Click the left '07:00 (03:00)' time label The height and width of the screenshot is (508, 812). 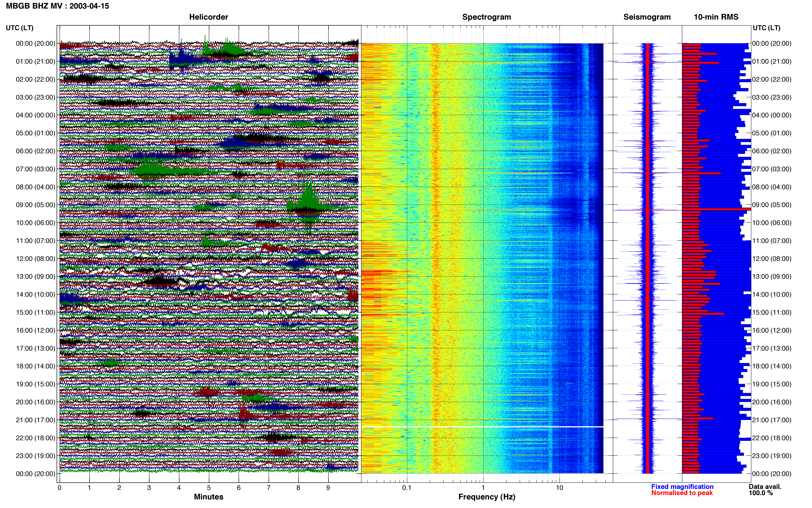tap(36, 169)
